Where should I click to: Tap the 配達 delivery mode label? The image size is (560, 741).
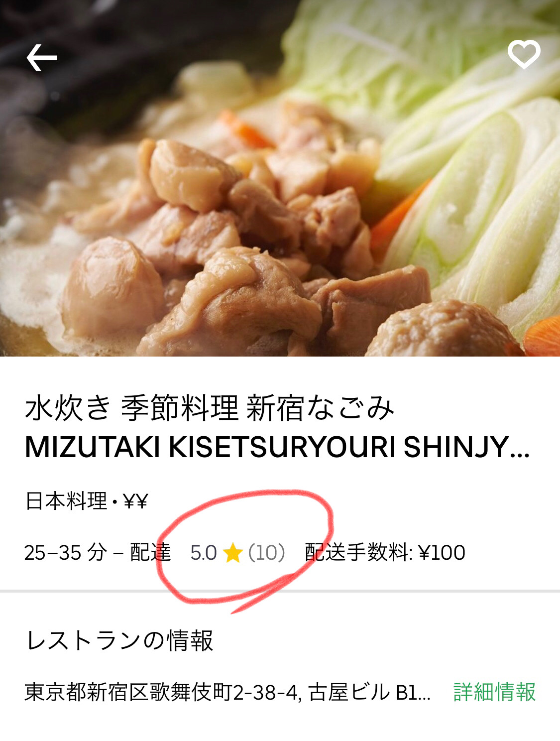click(x=150, y=552)
